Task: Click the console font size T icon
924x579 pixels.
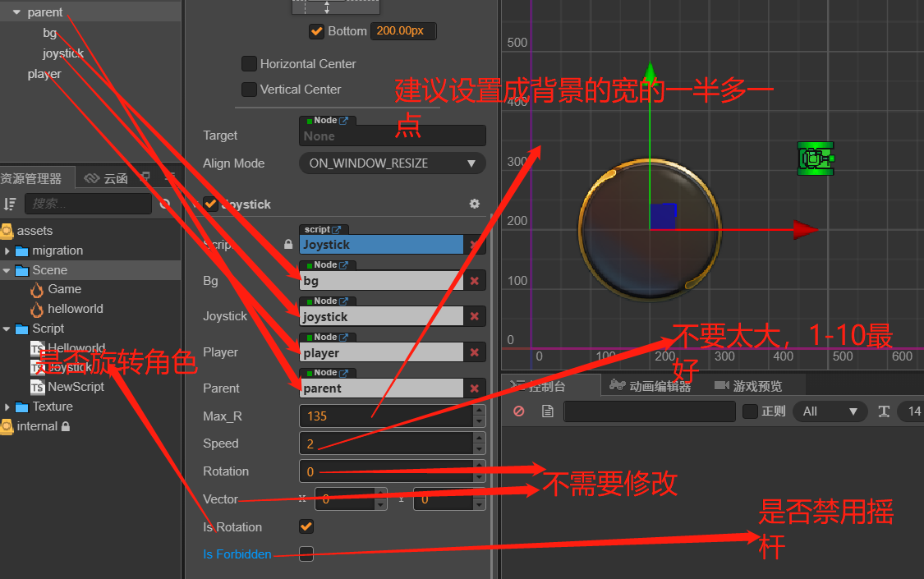Action: pyautogui.click(x=884, y=411)
